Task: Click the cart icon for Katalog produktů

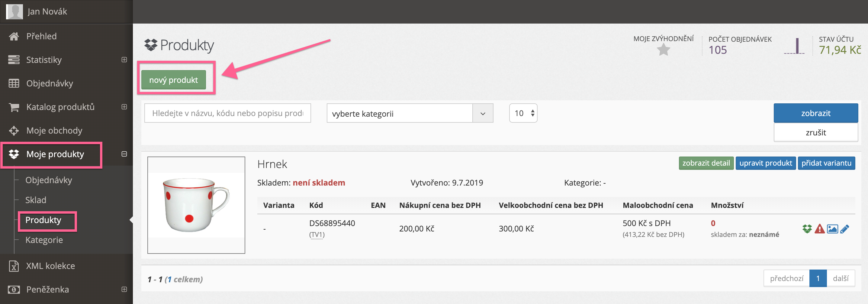Action: click(x=14, y=107)
